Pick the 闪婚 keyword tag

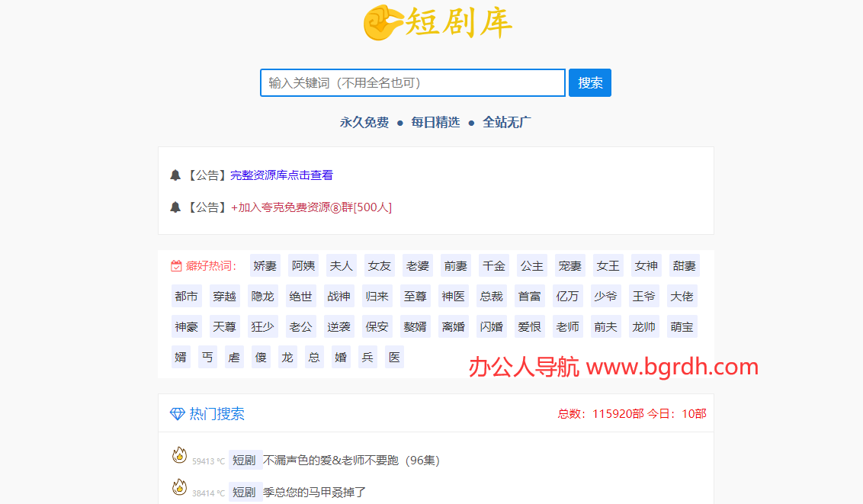[x=491, y=327]
